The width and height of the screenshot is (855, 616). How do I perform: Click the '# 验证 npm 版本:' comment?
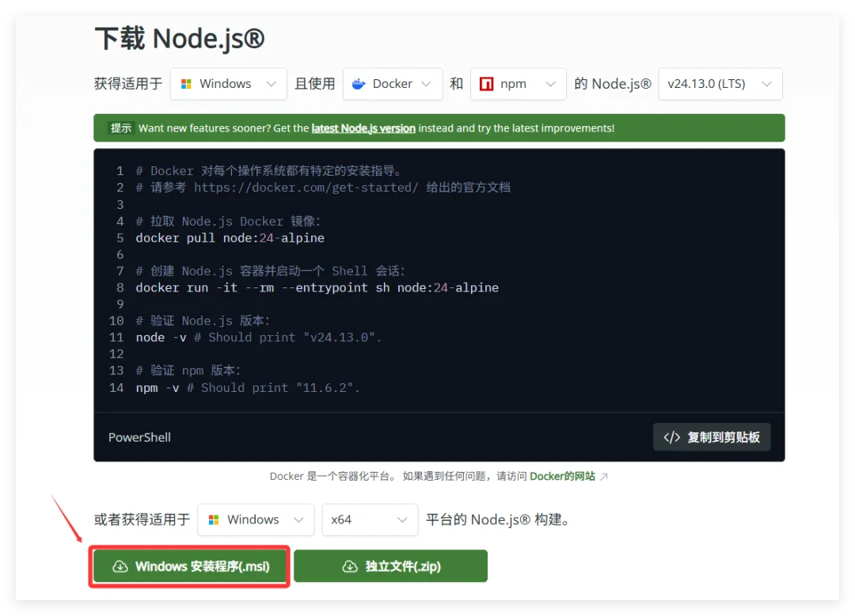tap(188, 371)
